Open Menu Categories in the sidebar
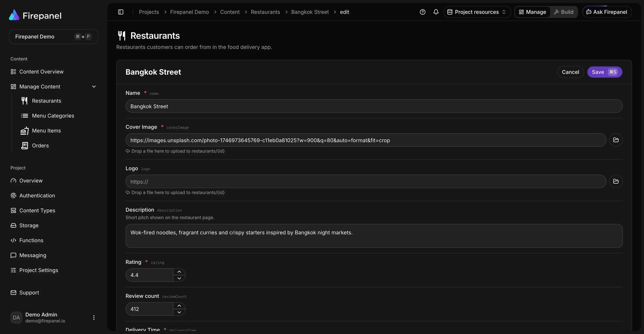This screenshot has height=334, width=644. [x=47, y=116]
